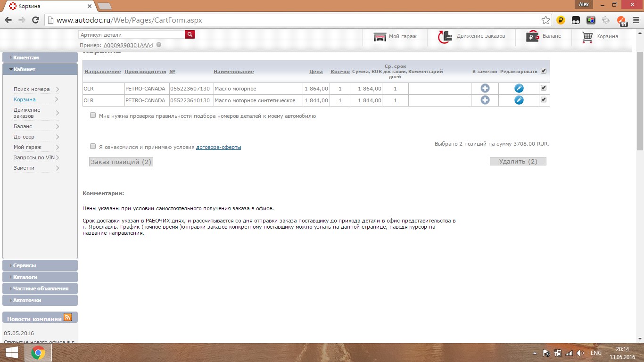Screen dimensions: 644x362
Task: Show hidden tray icons with the arrow
Action: point(535,353)
